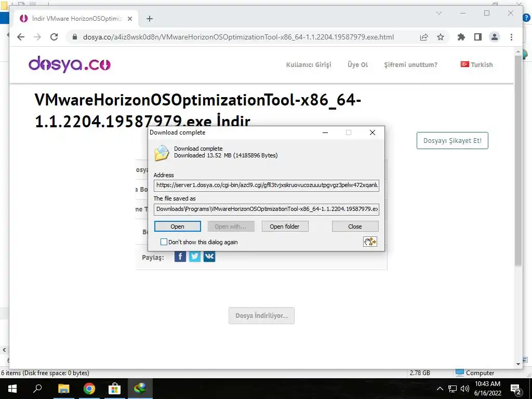Click Downloaded 13.52 MB text
The image size is (532, 399).
(x=225, y=155)
